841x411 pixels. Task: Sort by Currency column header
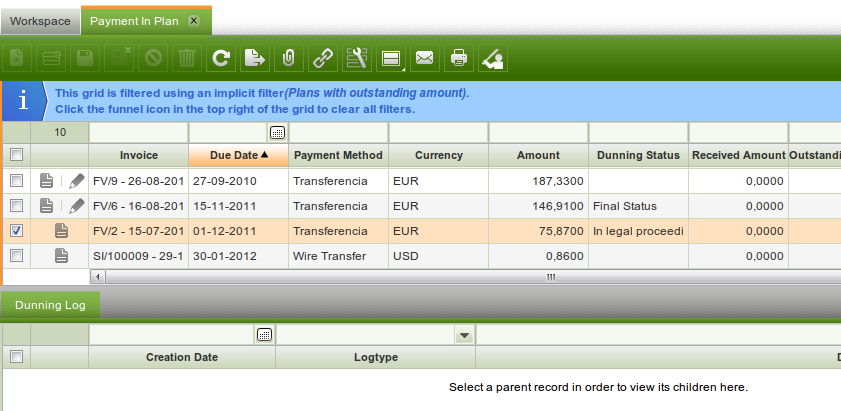pyautogui.click(x=439, y=155)
